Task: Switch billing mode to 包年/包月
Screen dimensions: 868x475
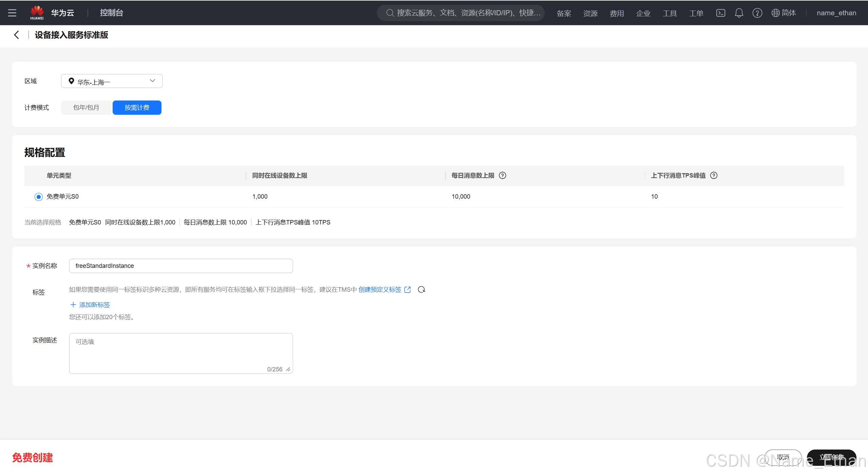Action: coord(86,108)
